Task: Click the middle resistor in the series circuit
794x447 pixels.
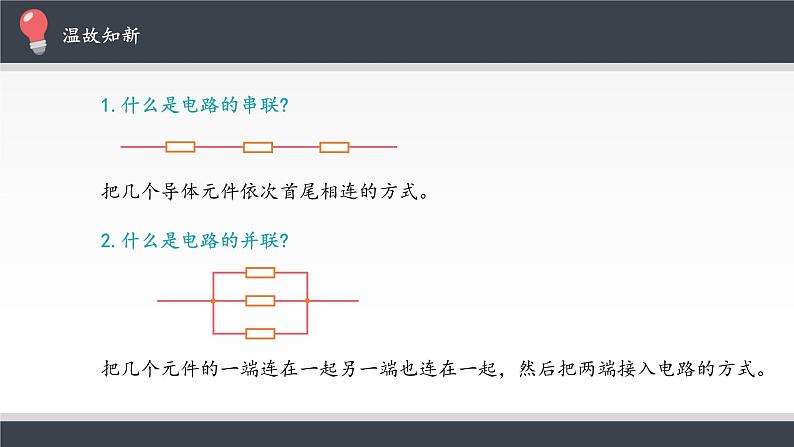Action: 258,148
